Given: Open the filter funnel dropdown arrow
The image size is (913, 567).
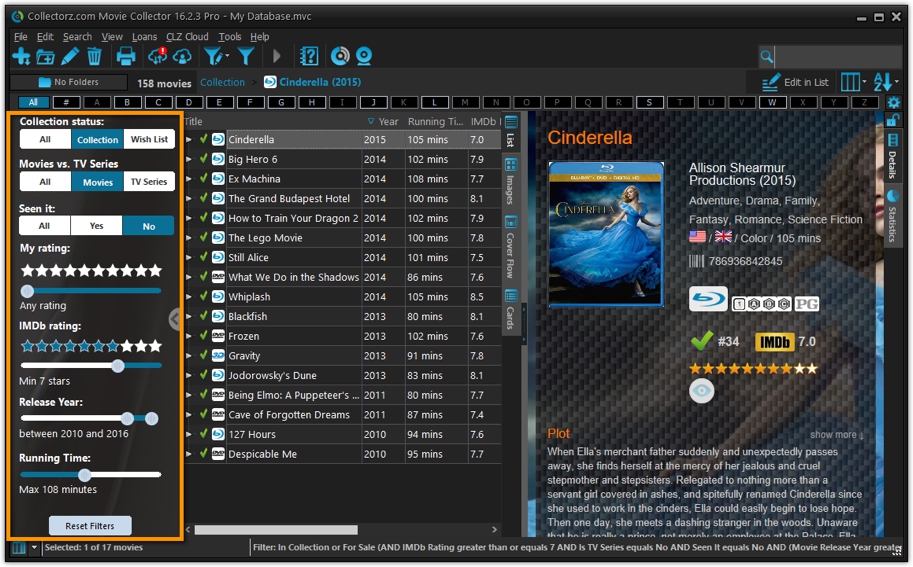Looking at the screenshot, I should 227,56.
